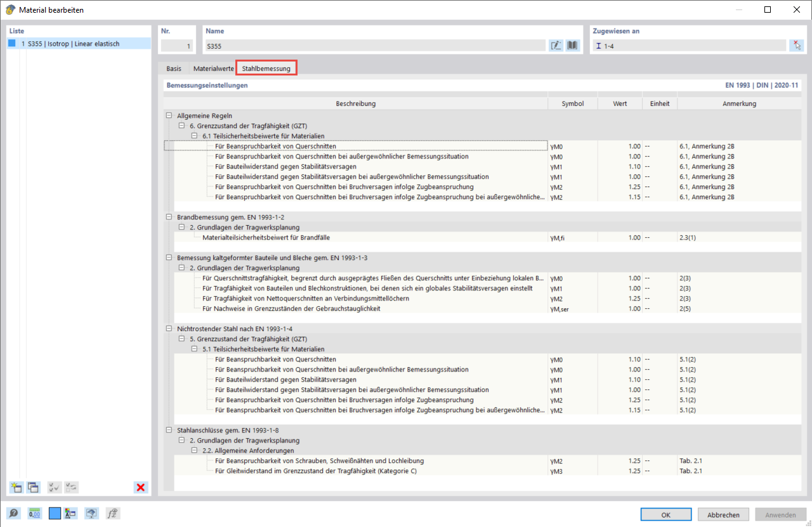This screenshot has height=527, width=812.
Task: Collapse Bemessung kaltgeformter Bauteile group
Action: [169, 258]
